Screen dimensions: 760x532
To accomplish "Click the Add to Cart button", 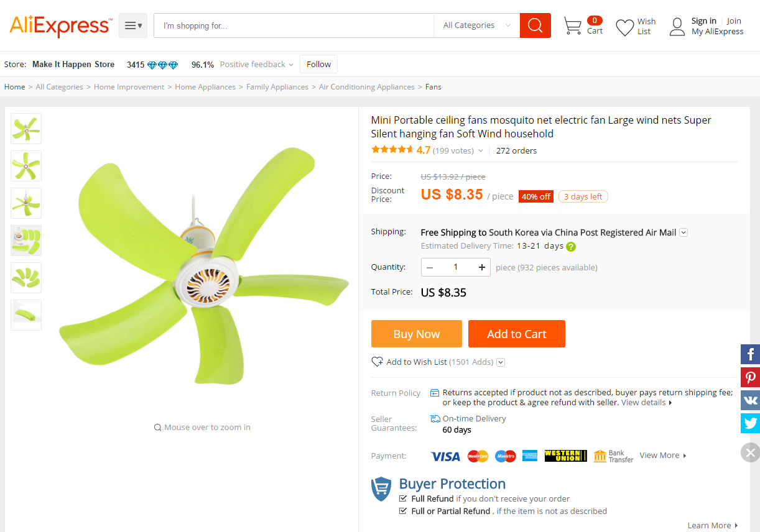I will (x=516, y=334).
